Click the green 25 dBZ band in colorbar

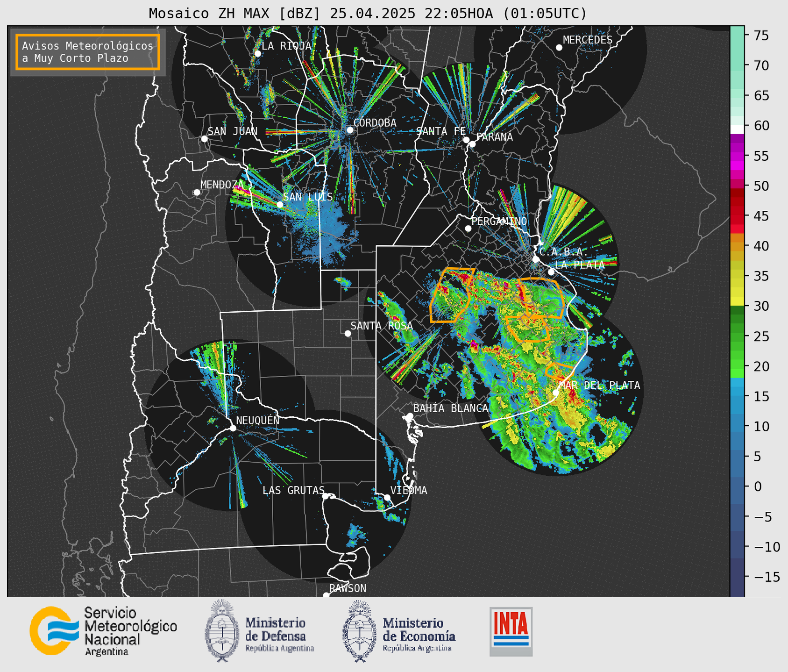coord(737,336)
